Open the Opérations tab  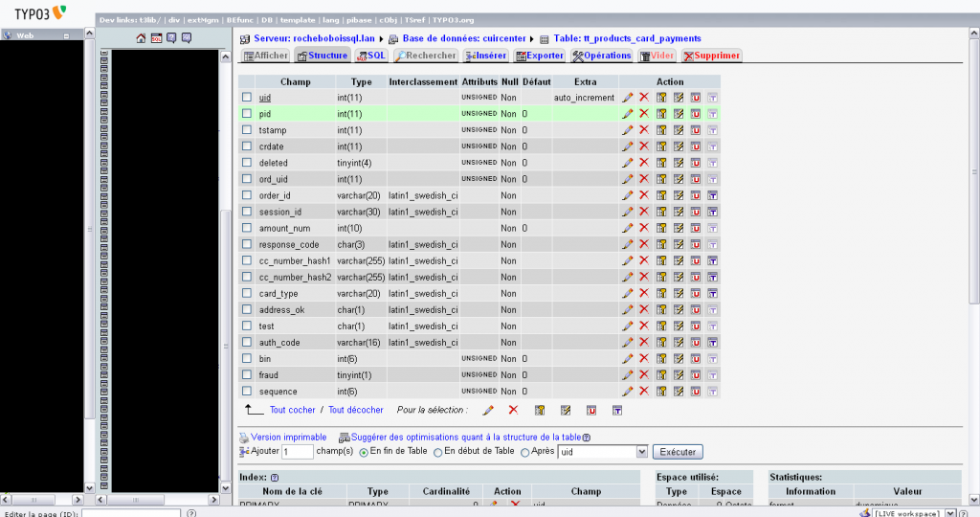pyautogui.click(x=602, y=56)
